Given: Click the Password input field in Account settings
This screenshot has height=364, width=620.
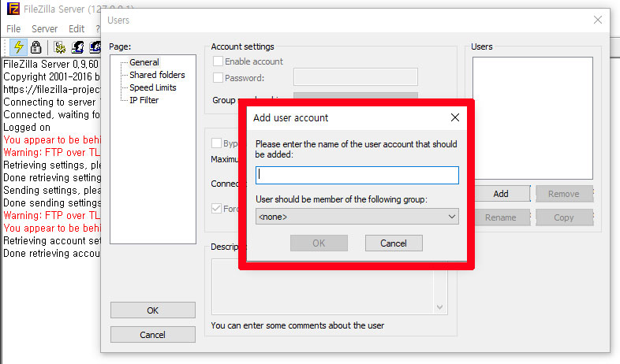Looking at the screenshot, I should pyautogui.click(x=356, y=77).
